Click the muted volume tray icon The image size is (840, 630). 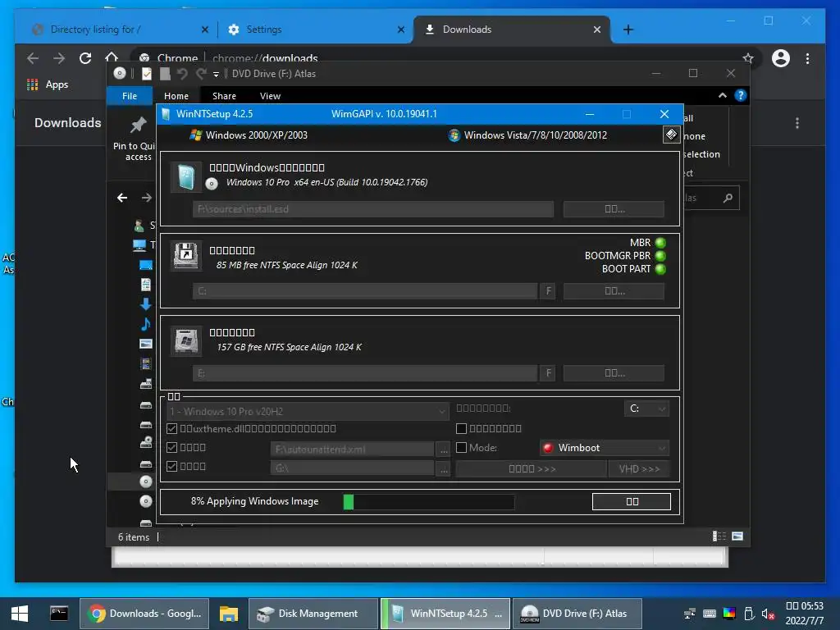click(x=768, y=614)
